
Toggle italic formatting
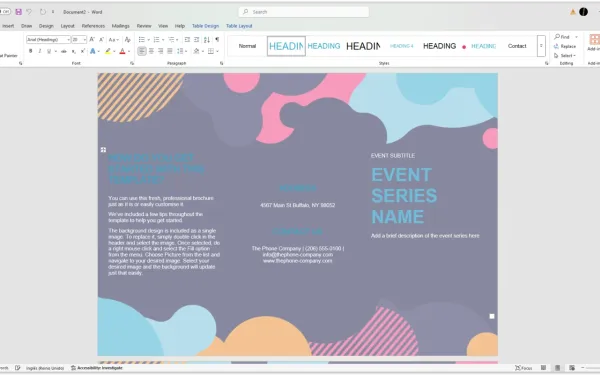pyautogui.click(x=39, y=51)
